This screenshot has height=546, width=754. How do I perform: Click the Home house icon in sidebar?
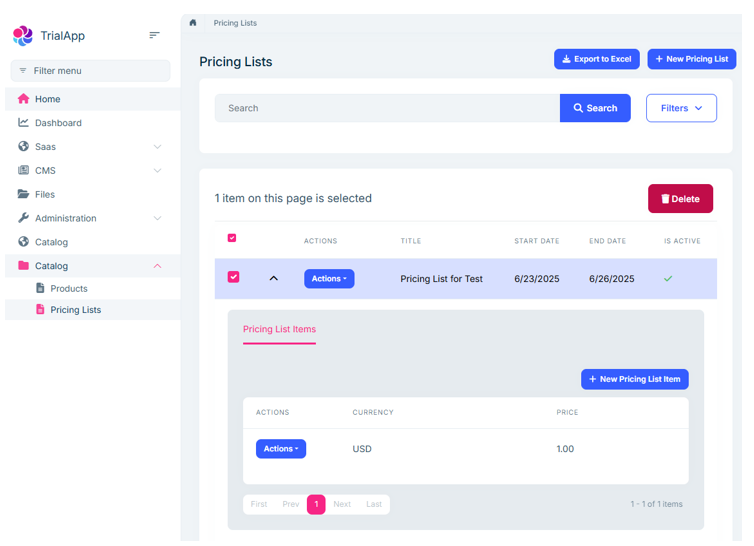(23, 99)
